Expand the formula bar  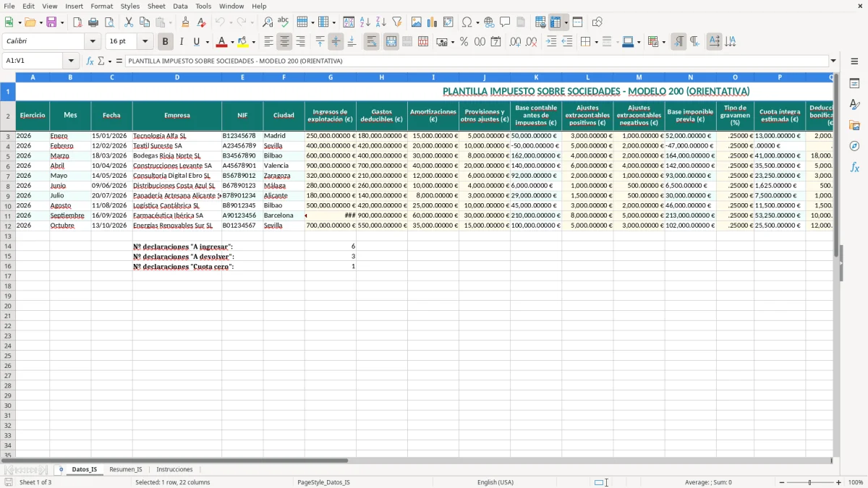(x=833, y=61)
